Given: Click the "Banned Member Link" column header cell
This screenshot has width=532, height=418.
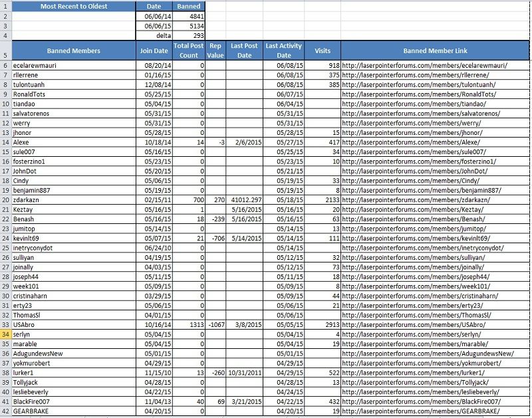Looking at the screenshot, I should pyautogui.click(x=435, y=51).
